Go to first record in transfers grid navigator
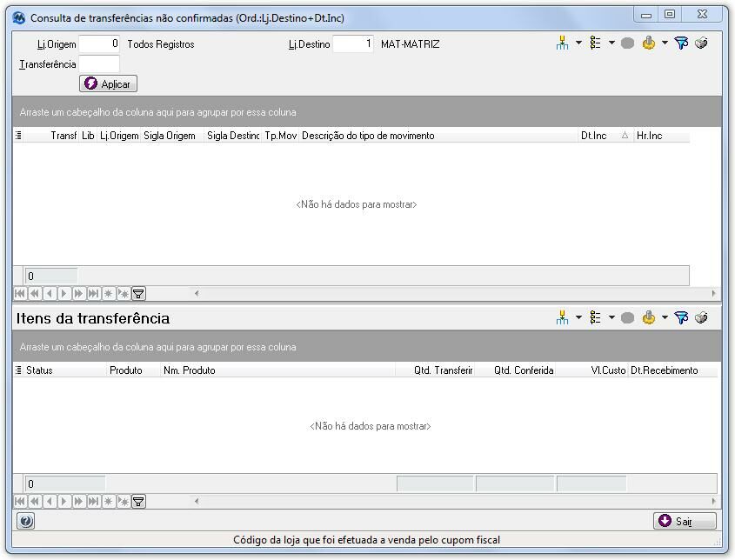The image size is (735, 560). point(20,294)
